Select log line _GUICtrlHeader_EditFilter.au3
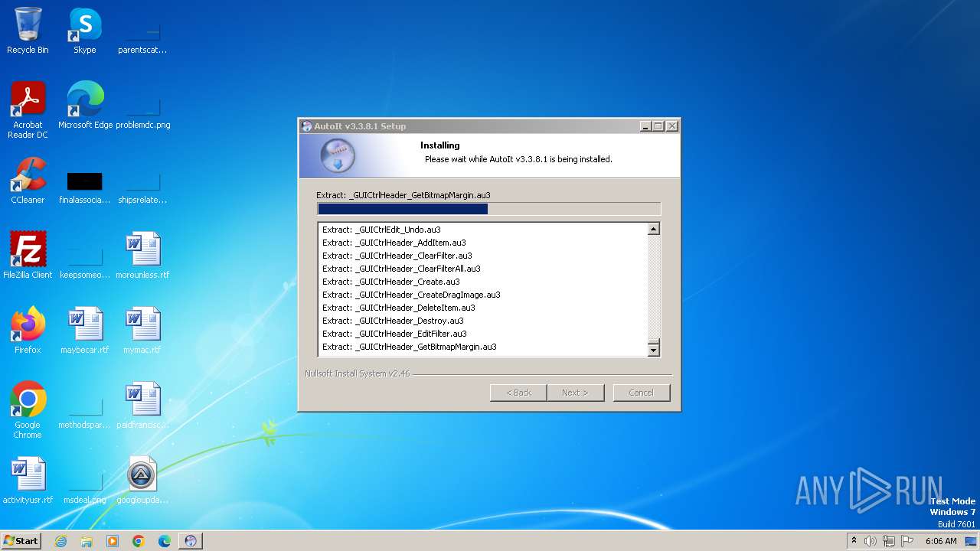 [x=394, y=334]
